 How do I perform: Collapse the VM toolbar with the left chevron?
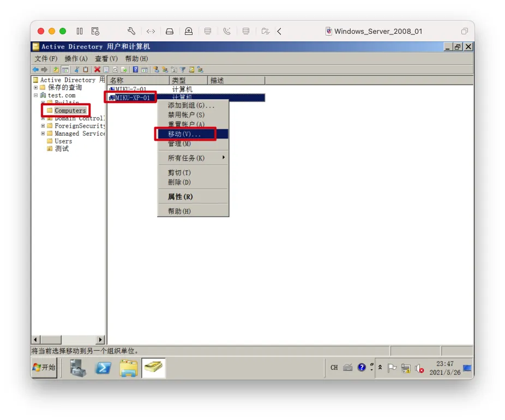click(279, 31)
